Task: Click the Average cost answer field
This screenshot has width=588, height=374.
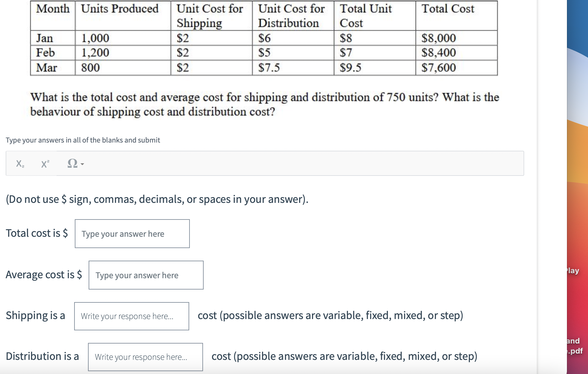Action: coord(146,275)
